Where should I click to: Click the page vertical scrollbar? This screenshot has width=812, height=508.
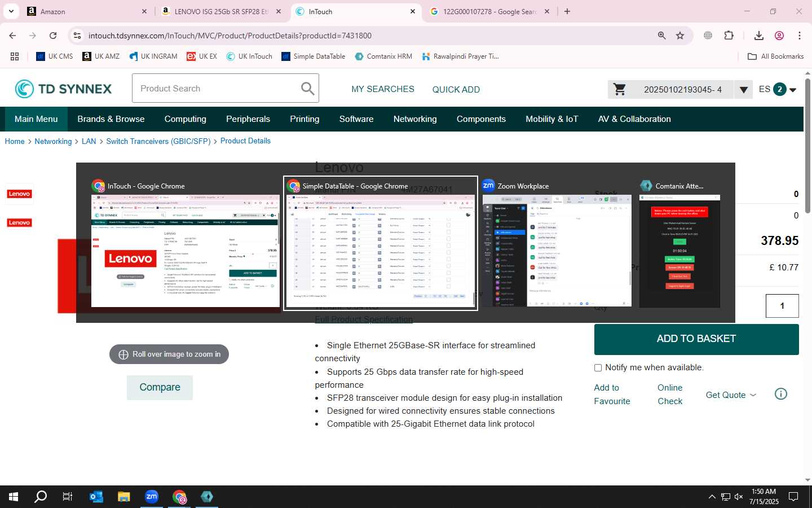(x=807, y=146)
